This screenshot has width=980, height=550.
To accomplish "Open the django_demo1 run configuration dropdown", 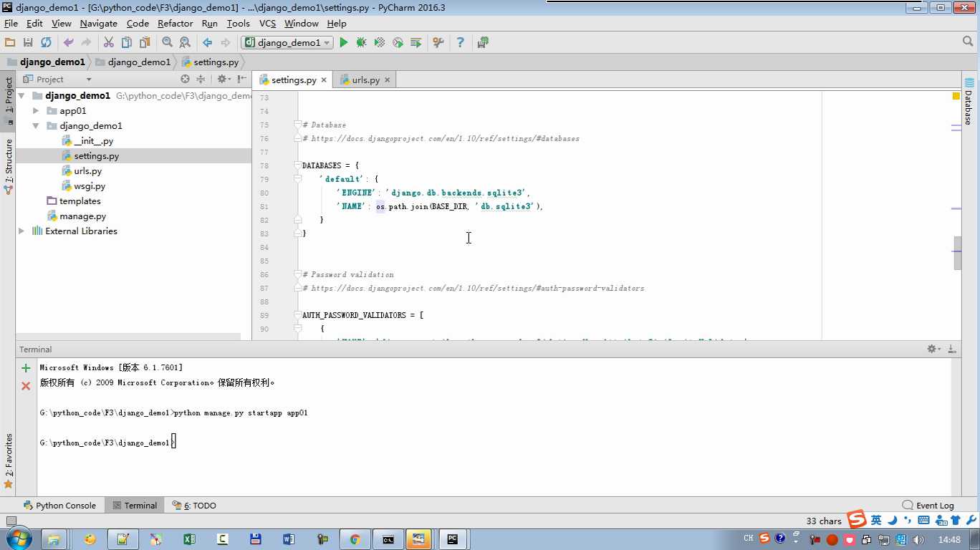I will point(287,43).
